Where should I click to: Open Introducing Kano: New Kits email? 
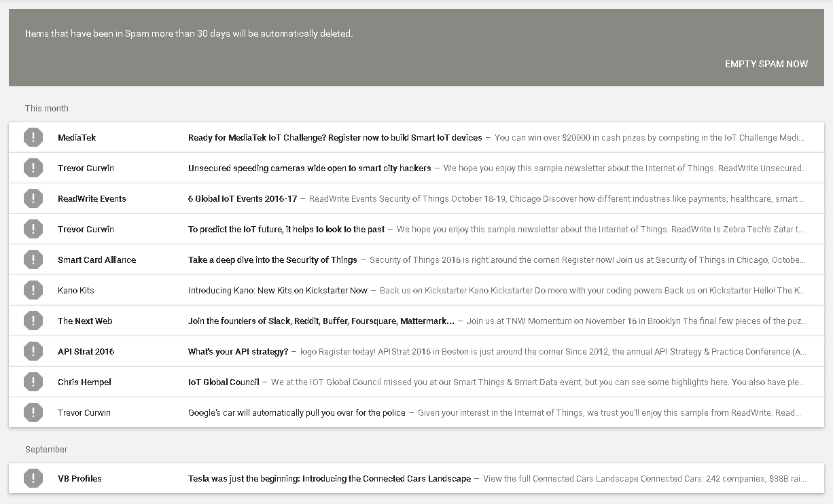(278, 290)
